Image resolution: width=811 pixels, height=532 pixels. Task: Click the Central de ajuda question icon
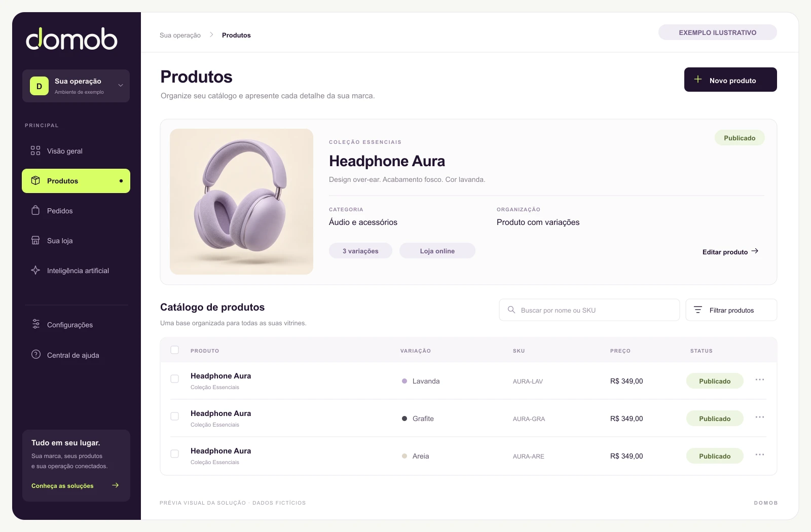[36, 354]
